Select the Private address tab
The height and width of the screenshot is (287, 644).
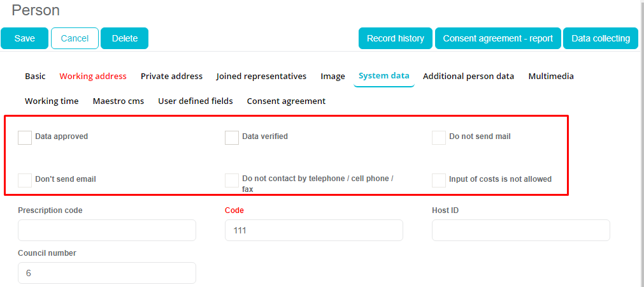(171, 76)
